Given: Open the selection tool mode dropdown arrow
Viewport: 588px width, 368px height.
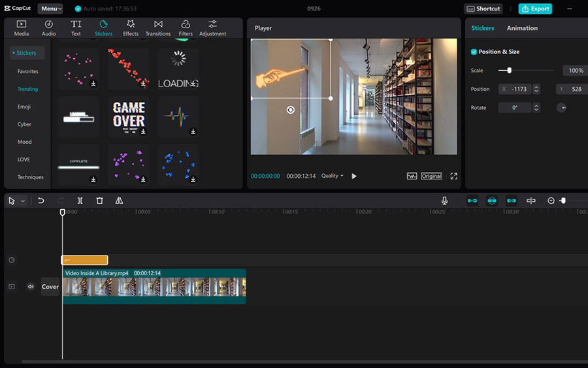Looking at the screenshot, I should pos(23,201).
